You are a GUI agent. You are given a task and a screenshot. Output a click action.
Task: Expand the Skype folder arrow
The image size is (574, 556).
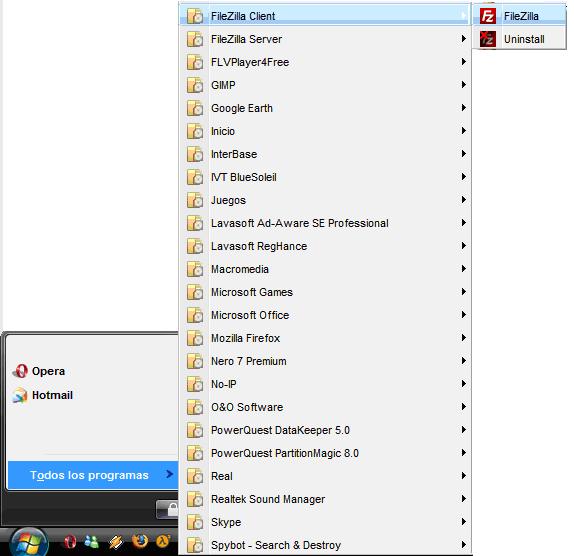coord(463,522)
